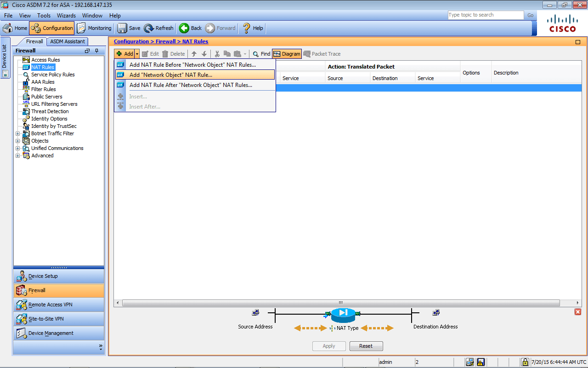Image resolution: width=588 pixels, height=368 pixels.
Task: Open URL Filtering Servers item
Action: [54, 104]
